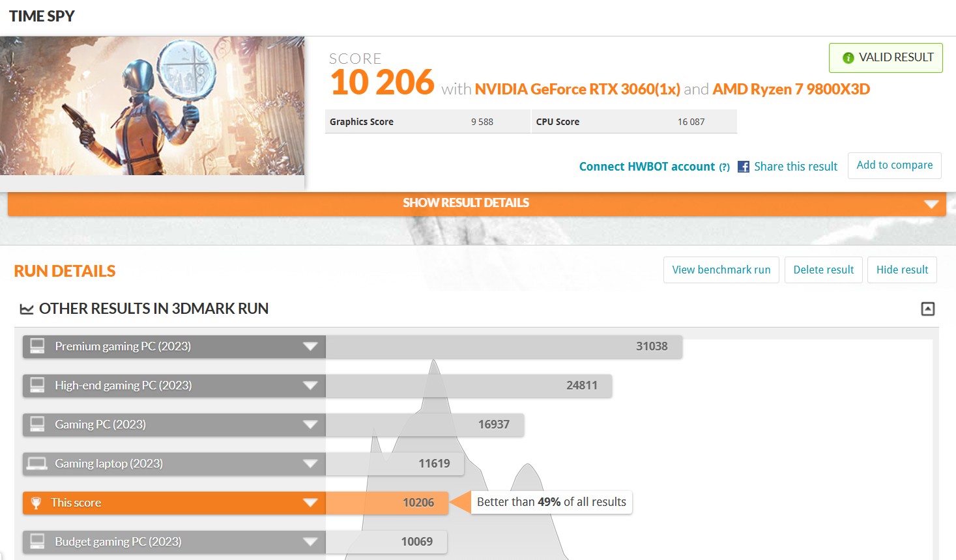Click the Facebook share icon

(743, 167)
